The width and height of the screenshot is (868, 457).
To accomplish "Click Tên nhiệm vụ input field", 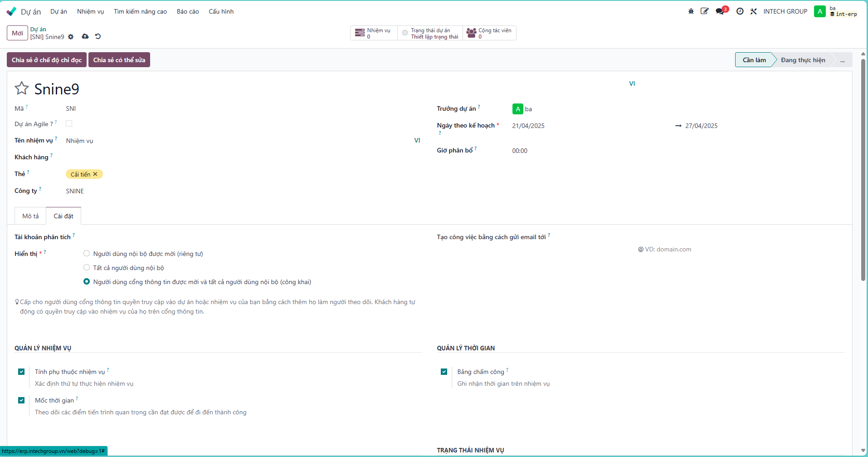I will 239,141.
